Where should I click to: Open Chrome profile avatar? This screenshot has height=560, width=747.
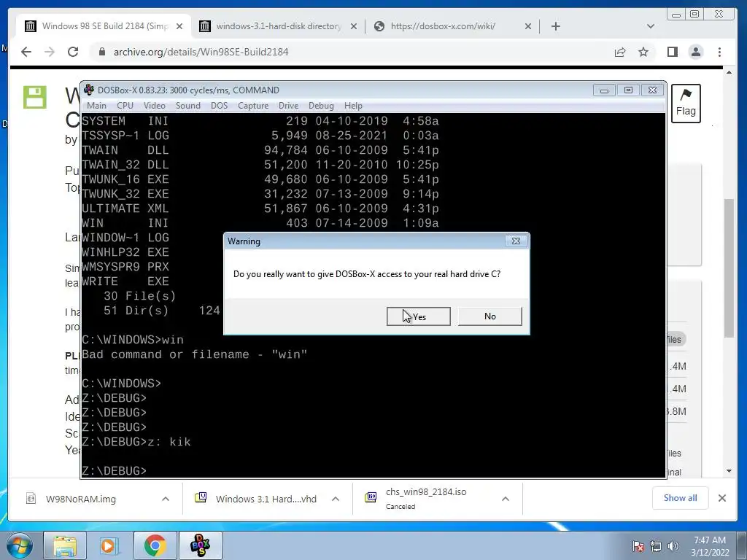tap(695, 52)
